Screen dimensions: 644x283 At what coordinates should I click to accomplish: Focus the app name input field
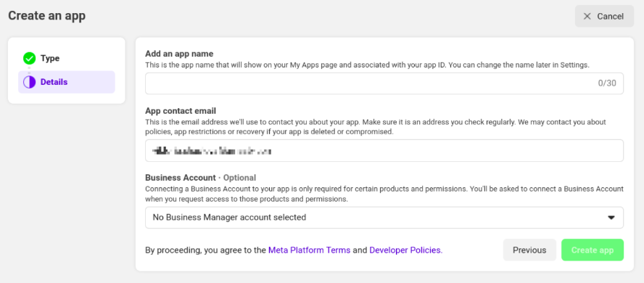click(384, 83)
